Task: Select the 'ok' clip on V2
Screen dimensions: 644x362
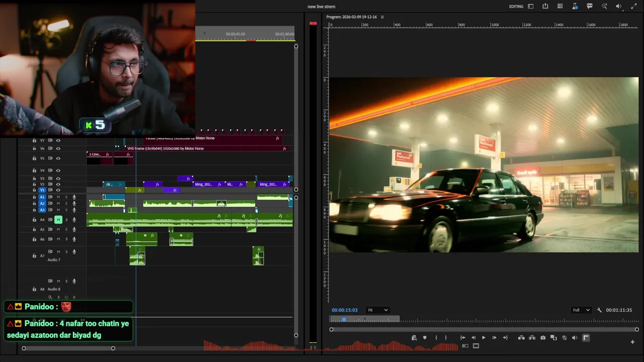Action: point(114,185)
